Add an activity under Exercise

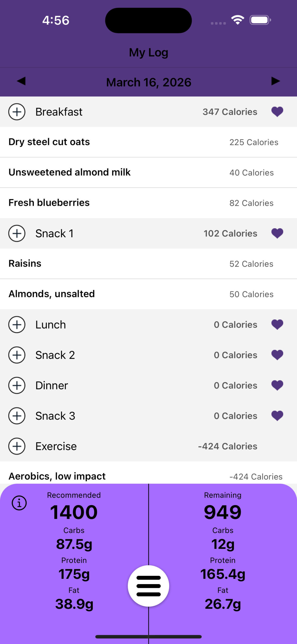[x=17, y=446]
